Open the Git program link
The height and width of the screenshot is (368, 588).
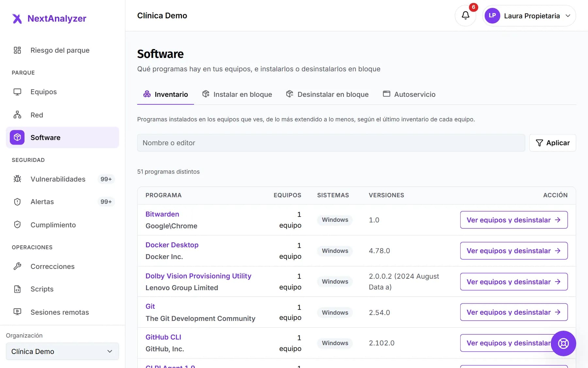point(150,307)
